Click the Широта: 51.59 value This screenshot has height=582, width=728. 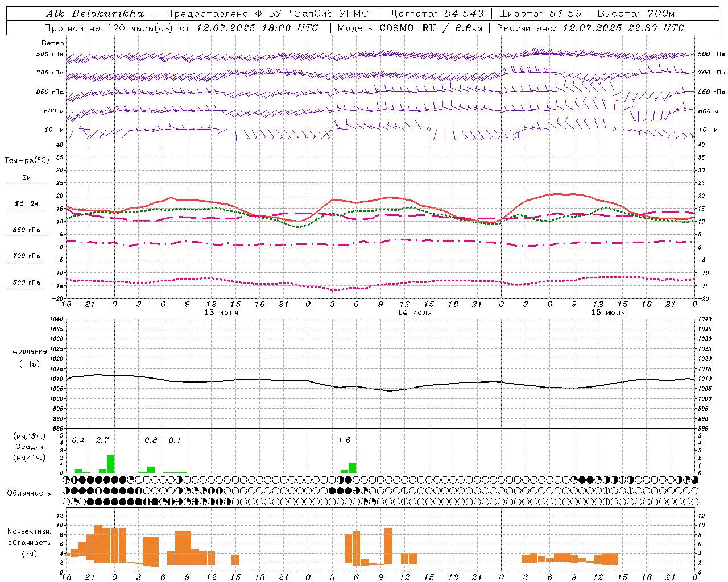(x=540, y=14)
